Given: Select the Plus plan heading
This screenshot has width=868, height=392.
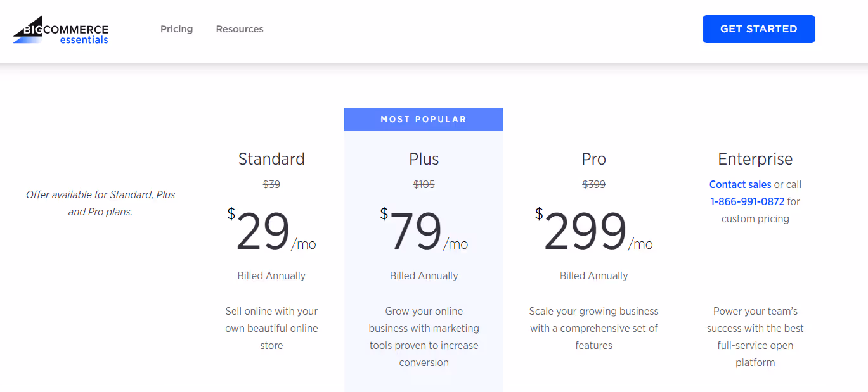Looking at the screenshot, I should [x=424, y=159].
